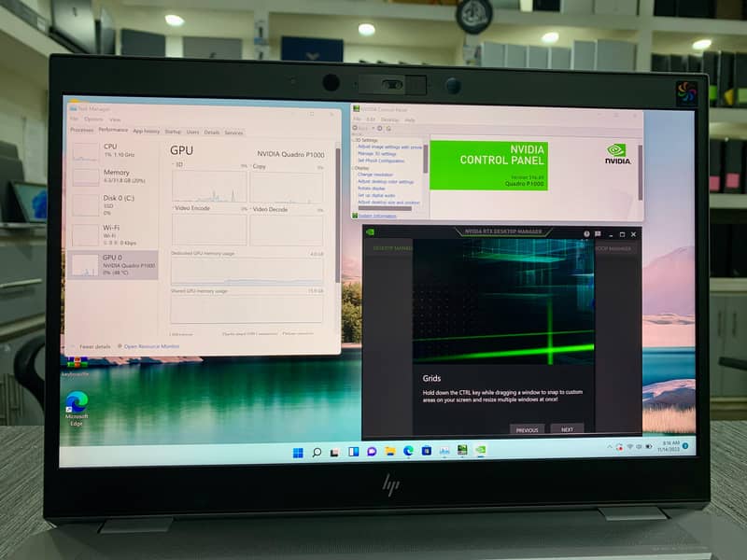Open the Startup tab in Task Manager
The image size is (747, 560).
173,132
